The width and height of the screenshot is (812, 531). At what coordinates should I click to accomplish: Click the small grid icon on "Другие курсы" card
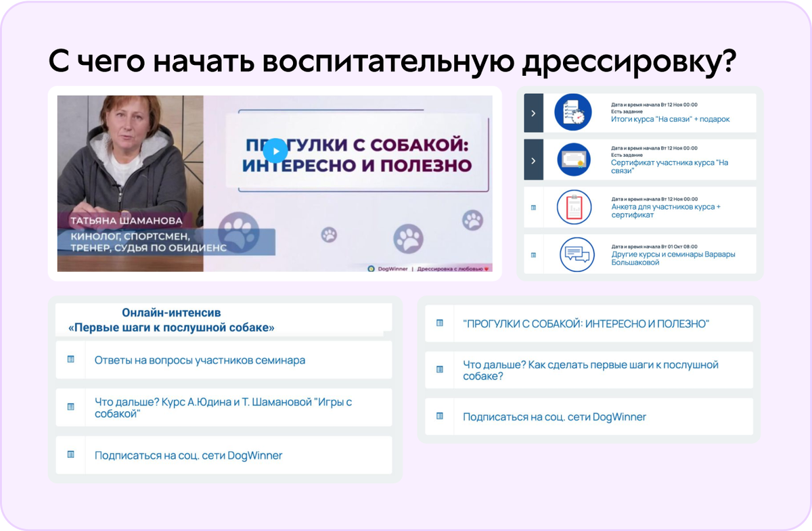[533, 254]
